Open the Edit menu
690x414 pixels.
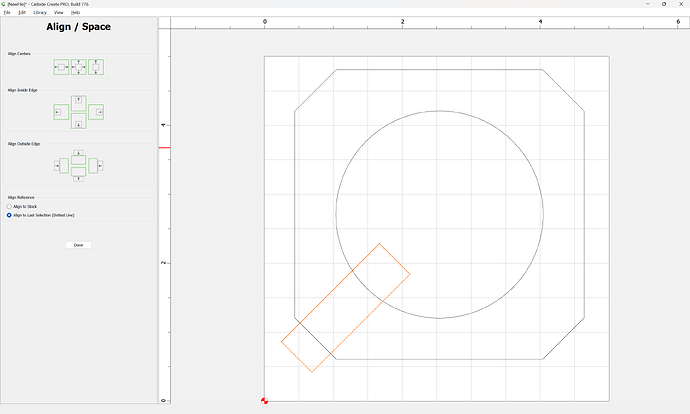[22, 12]
